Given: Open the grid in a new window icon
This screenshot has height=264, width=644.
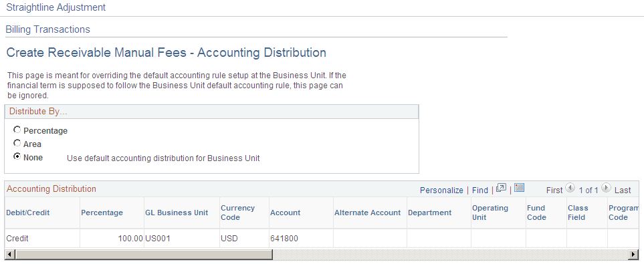Looking at the screenshot, I should click(x=501, y=188).
